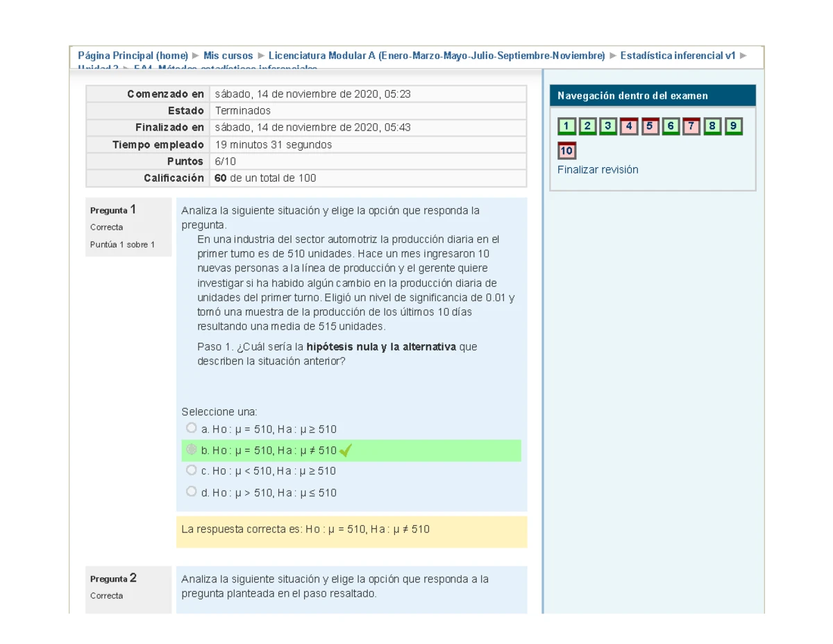Select radio option b. μ ≠ 510

pos(192,450)
